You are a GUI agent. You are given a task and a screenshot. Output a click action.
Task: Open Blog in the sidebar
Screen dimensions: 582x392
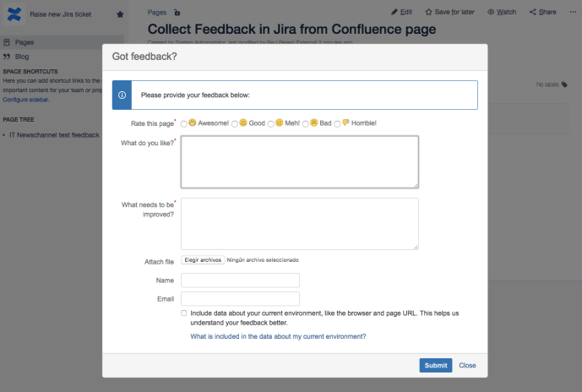(x=22, y=57)
